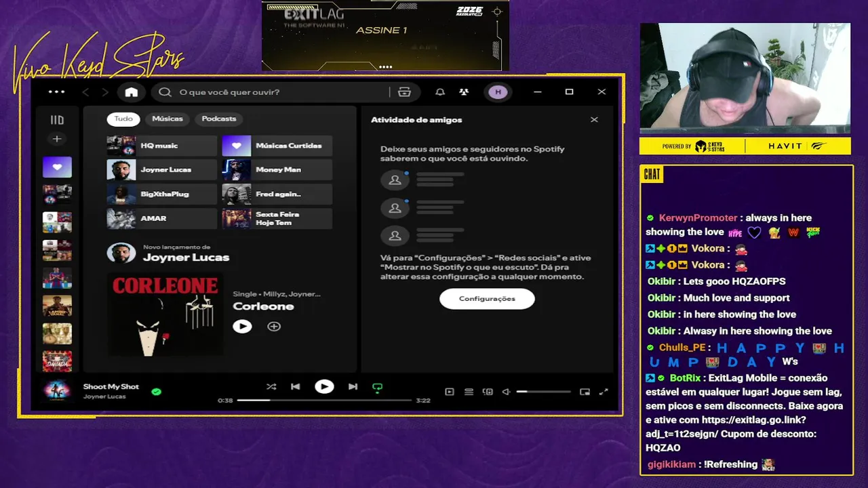The height and width of the screenshot is (488, 868).
Task: Open connect to a device icon
Action: tap(488, 392)
